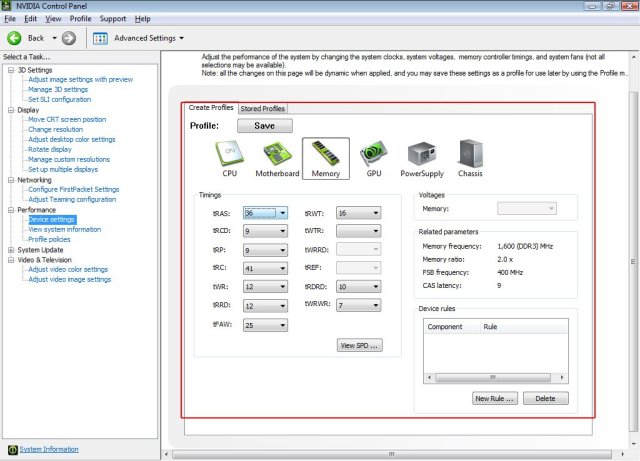Click the Delete rule button
This screenshot has width=640, height=461.
(546, 399)
